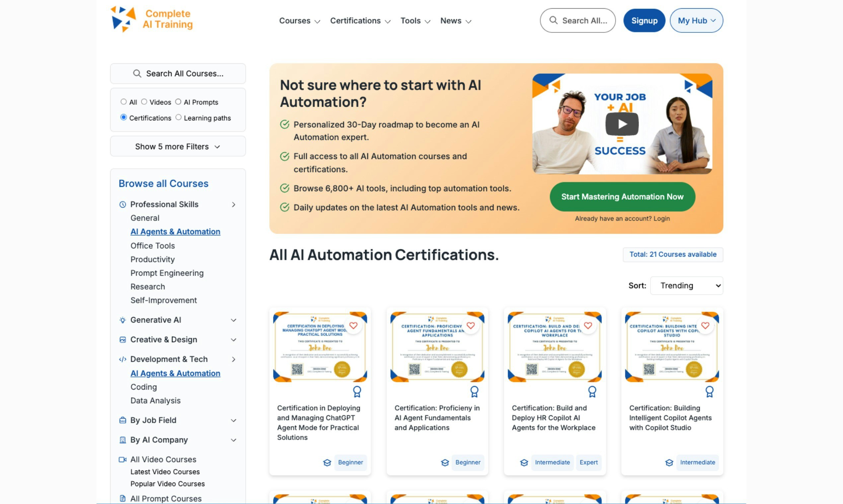
Task: Play the Your Job + AI video
Action: (622, 124)
